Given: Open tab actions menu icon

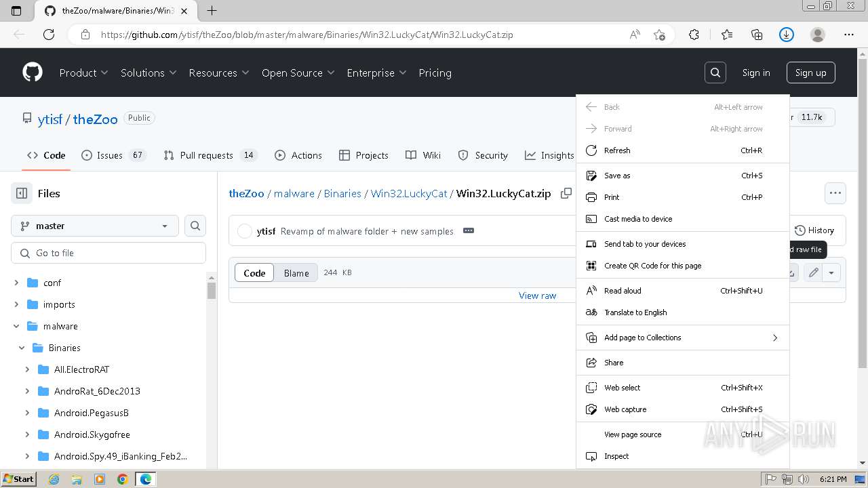Looking at the screenshot, I should pyautogui.click(x=16, y=10).
